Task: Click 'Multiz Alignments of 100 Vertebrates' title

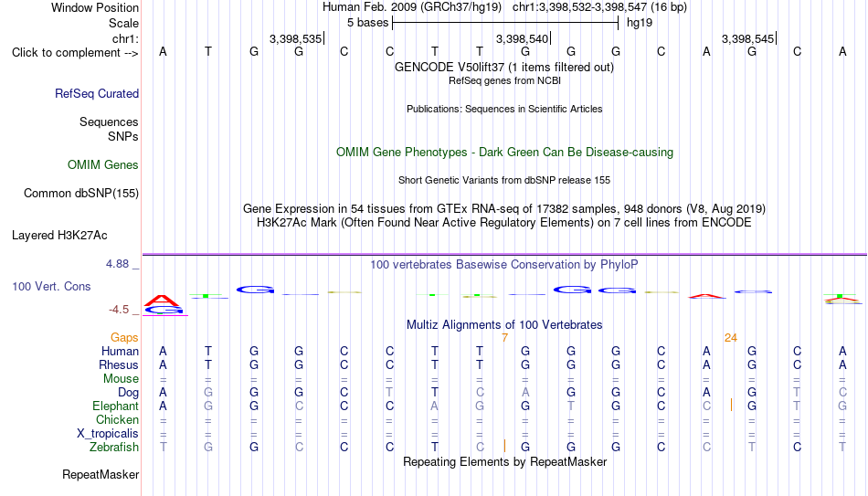Action: tap(504, 325)
